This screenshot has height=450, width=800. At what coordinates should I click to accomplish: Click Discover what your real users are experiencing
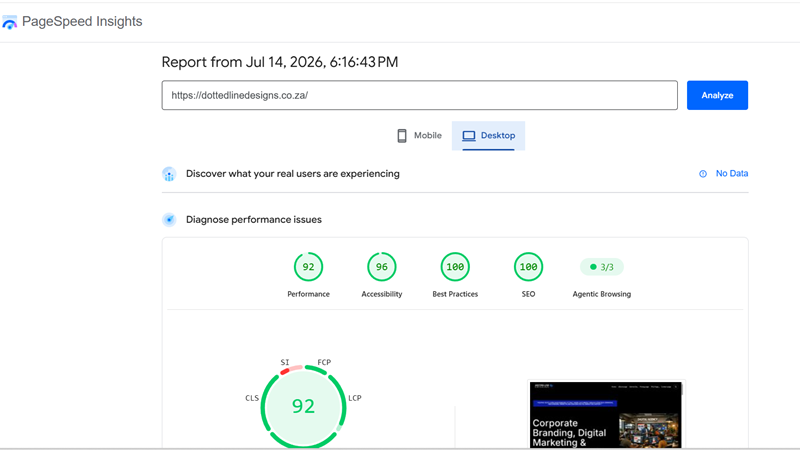[292, 173]
